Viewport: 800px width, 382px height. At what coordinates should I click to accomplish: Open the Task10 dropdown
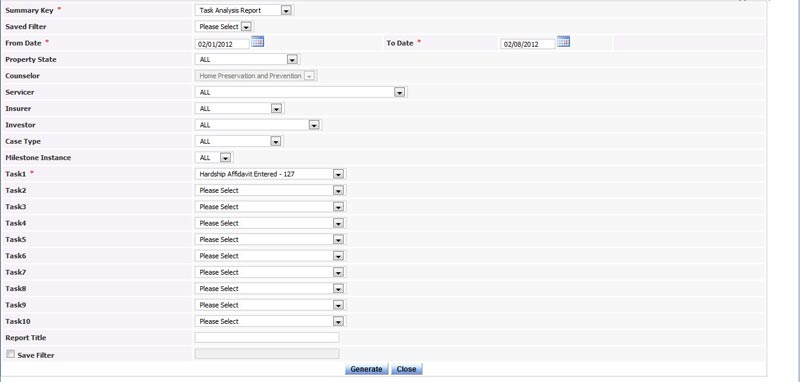click(270, 321)
